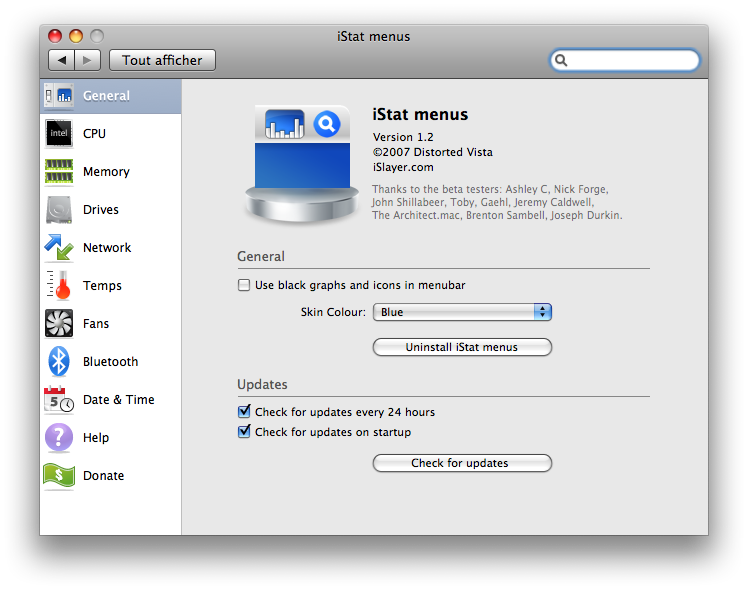Click the ©2007 Distorted Vista text
This screenshot has height=590, width=748.
coord(433,152)
